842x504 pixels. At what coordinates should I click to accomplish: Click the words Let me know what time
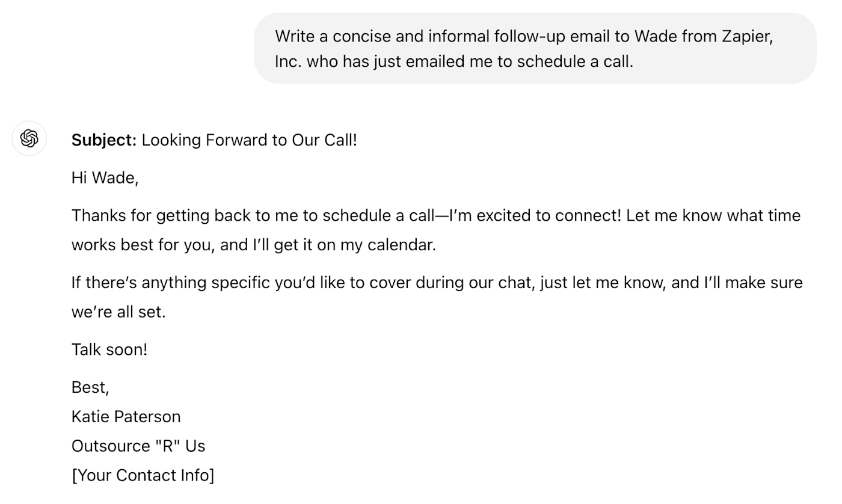(713, 215)
